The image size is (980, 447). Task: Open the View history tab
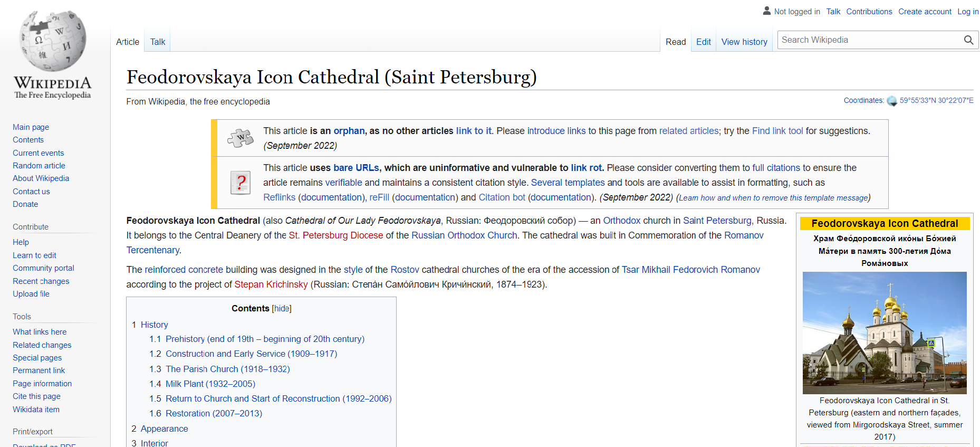pos(744,42)
